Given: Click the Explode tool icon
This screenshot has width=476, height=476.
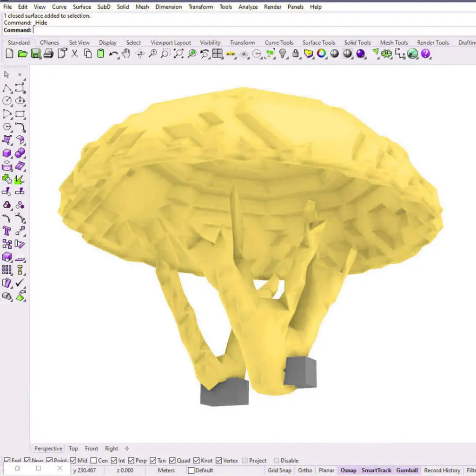Looking at the screenshot, I should click(x=20, y=179).
